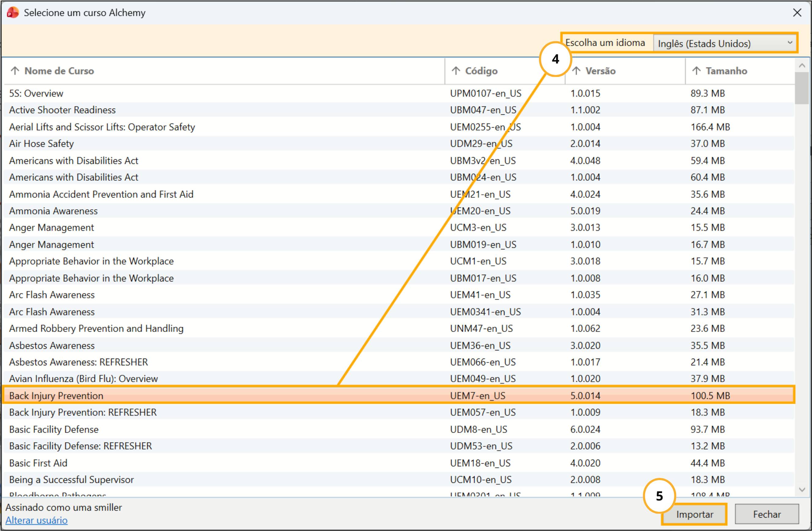Sort by Versão column header
This screenshot has width=812, height=531.
pos(600,71)
